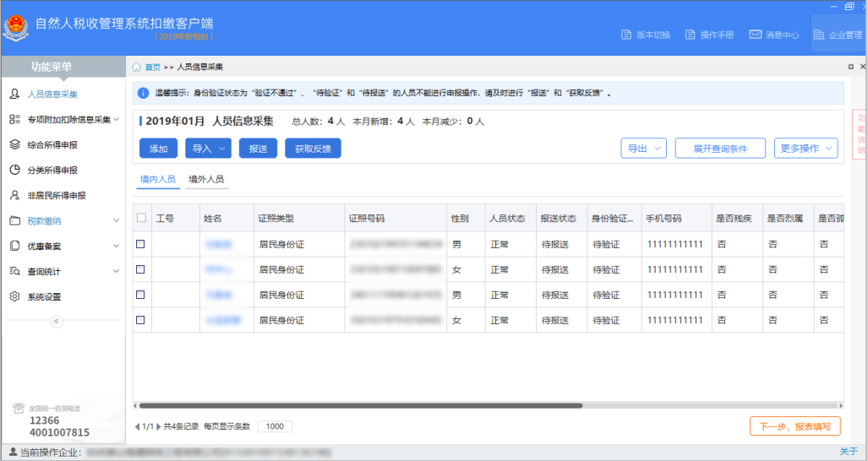The image size is (868, 461).
Task: Click the 首页 breadcrumb link
Action: tap(153, 68)
